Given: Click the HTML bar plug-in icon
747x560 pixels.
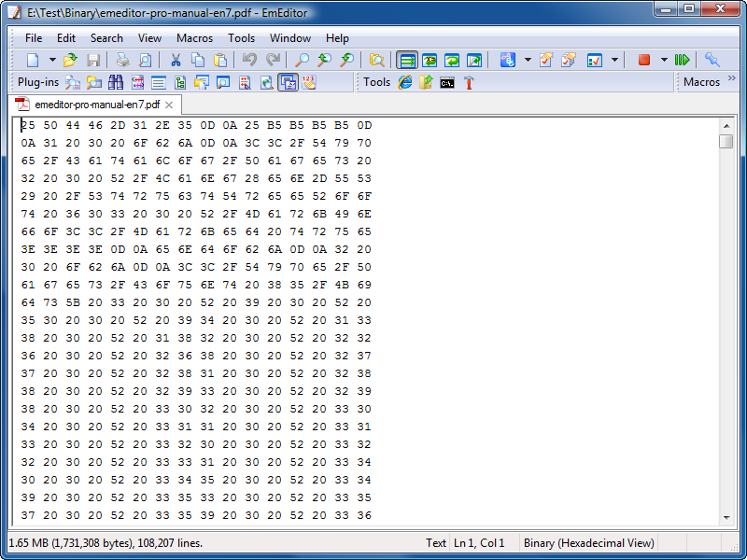Looking at the screenshot, I should (x=137, y=82).
